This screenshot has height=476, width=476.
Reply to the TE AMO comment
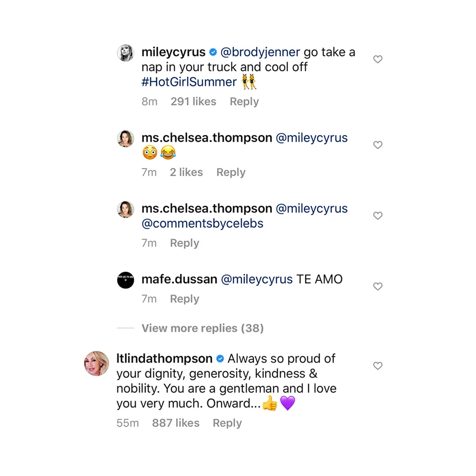pos(184,299)
